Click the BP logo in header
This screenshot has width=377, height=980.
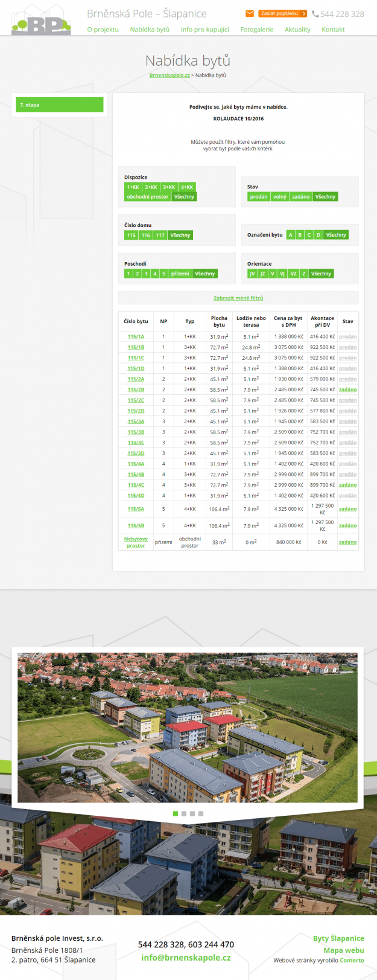(41, 22)
